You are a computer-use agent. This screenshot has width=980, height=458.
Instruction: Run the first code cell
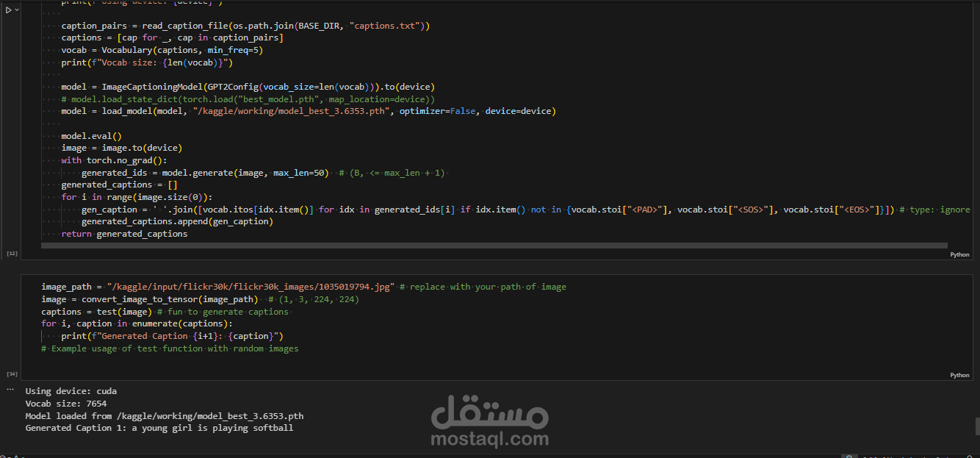point(8,10)
